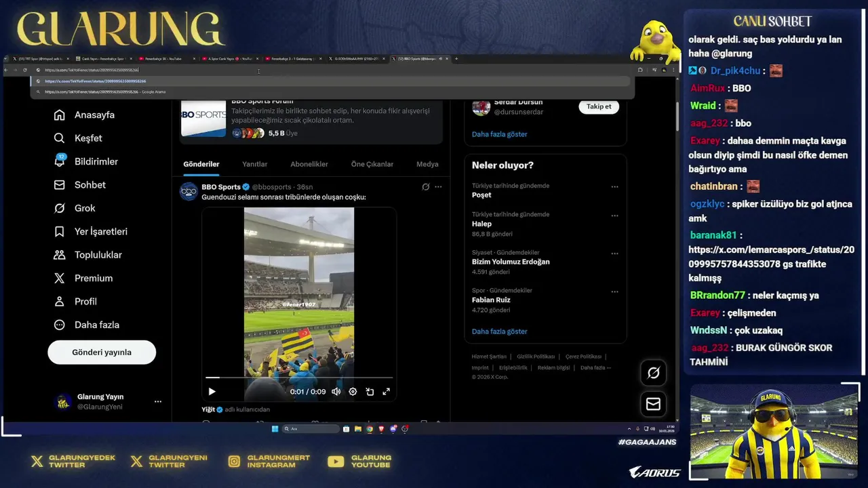The width and height of the screenshot is (868, 488).
Task: Open video settings gear
Action: tap(353, 391)
